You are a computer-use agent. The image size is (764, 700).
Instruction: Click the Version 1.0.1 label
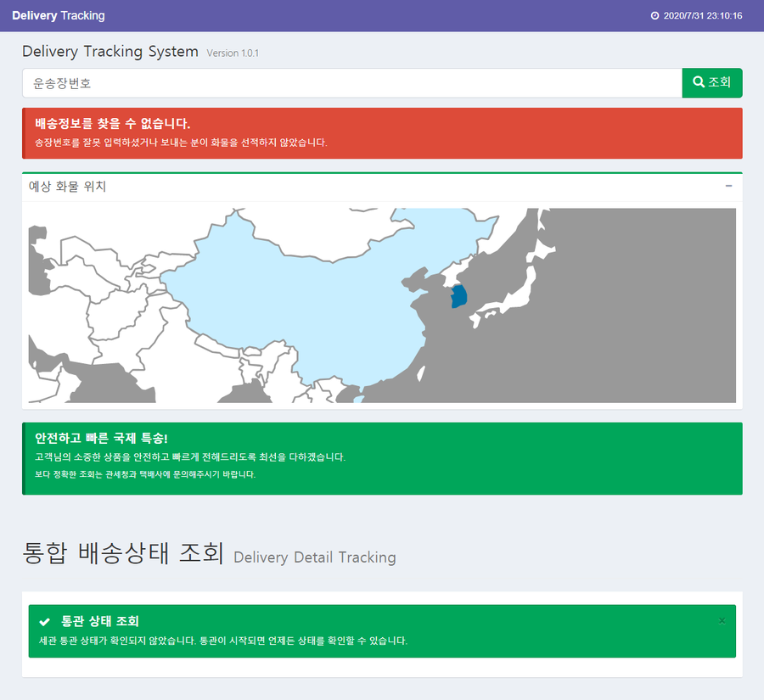(x=232, y=53)
